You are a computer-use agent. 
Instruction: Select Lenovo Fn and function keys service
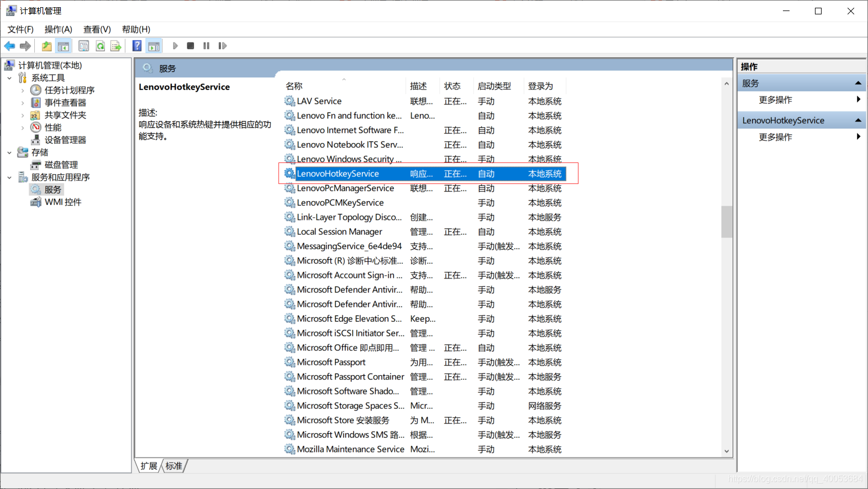click(x=424, y=115)
